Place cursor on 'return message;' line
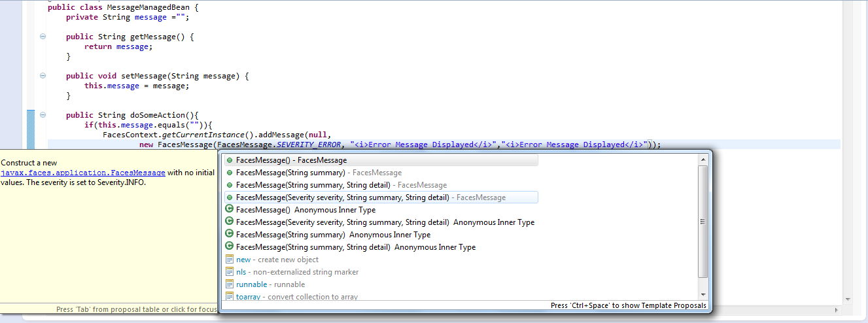Image resolution: width=868 pixels, height=323 pixels. 118,46
